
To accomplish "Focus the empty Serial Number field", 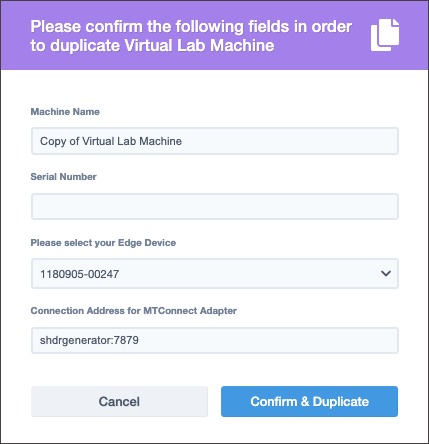I will click(215, 206).
